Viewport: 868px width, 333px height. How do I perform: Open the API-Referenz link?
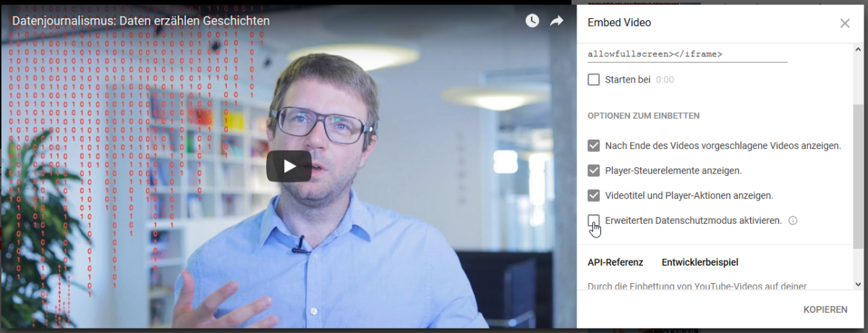(616, 262)
